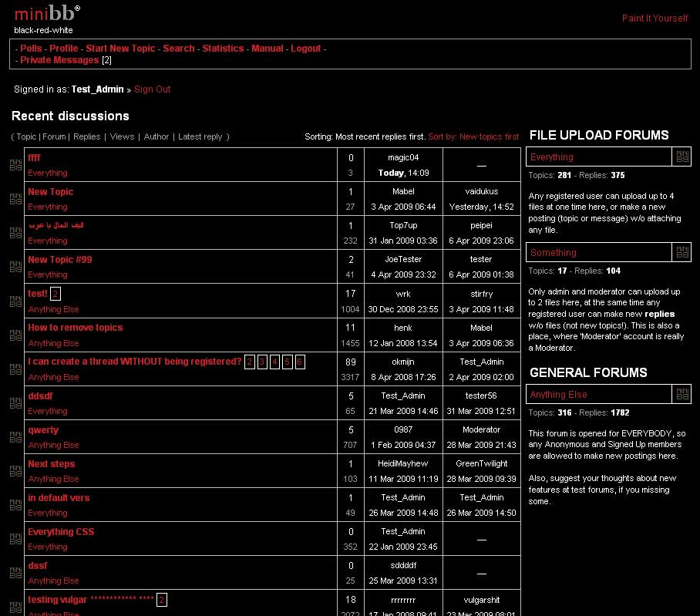
Task: Click 'Everything' forum label under 'ffff' topic
Action: 48,173
